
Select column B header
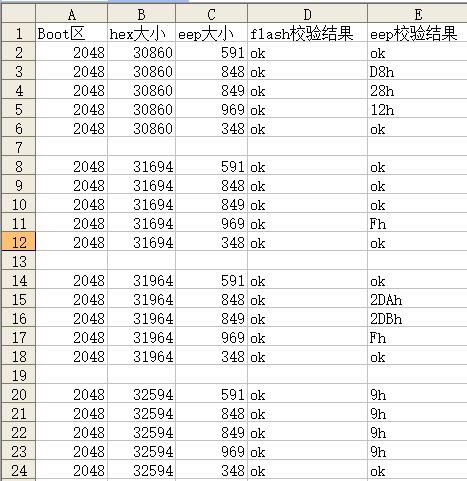coord(141,14)
